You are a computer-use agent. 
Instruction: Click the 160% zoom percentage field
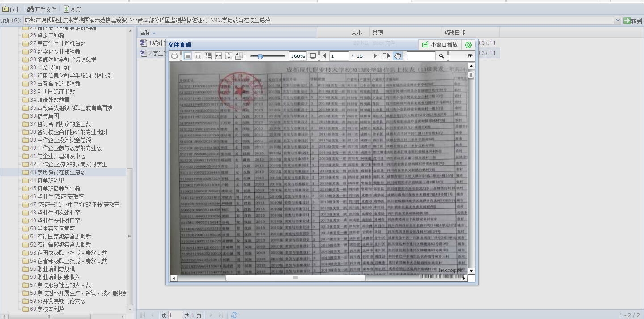click(x=297, y=56)
